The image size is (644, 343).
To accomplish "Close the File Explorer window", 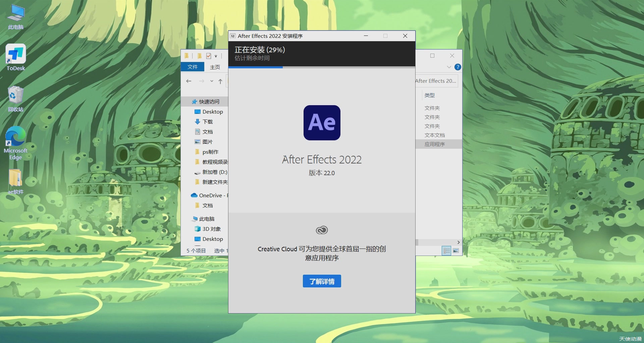I will click(x=452, y=56).
